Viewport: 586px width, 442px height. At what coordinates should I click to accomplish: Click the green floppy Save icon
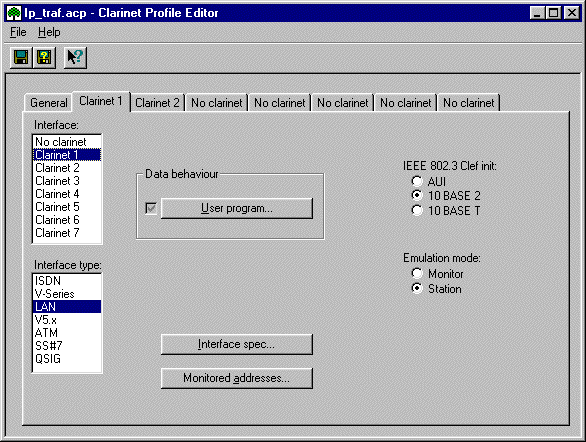[21, 58]
